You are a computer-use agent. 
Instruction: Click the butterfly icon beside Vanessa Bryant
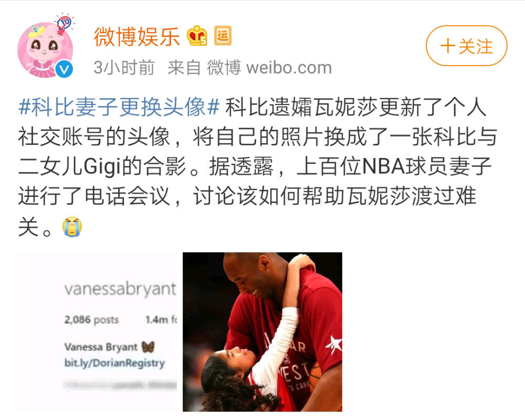pos(148,346)
